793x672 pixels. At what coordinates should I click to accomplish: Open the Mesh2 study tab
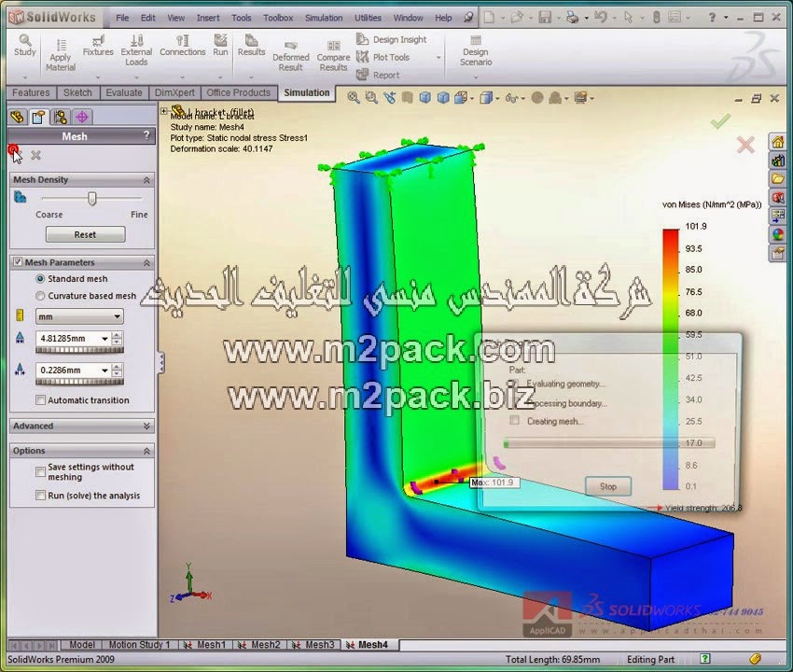point(260,645)
